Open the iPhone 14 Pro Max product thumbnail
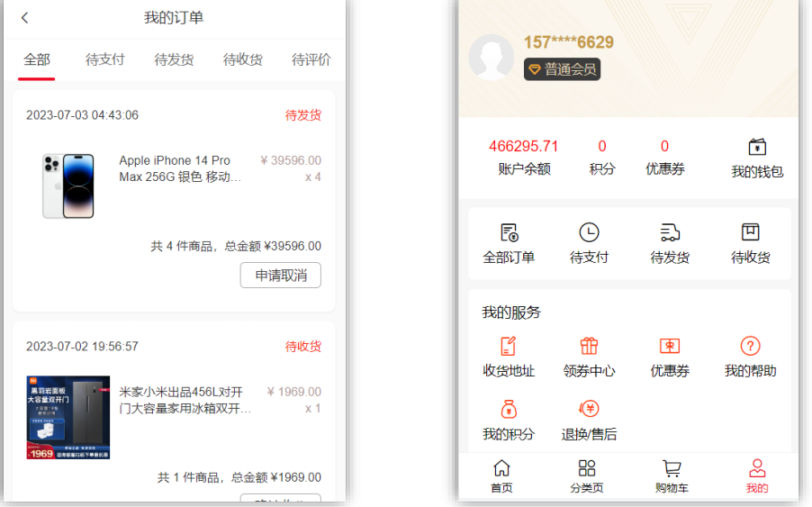The image size is (812, 507). tap(68, 186)
